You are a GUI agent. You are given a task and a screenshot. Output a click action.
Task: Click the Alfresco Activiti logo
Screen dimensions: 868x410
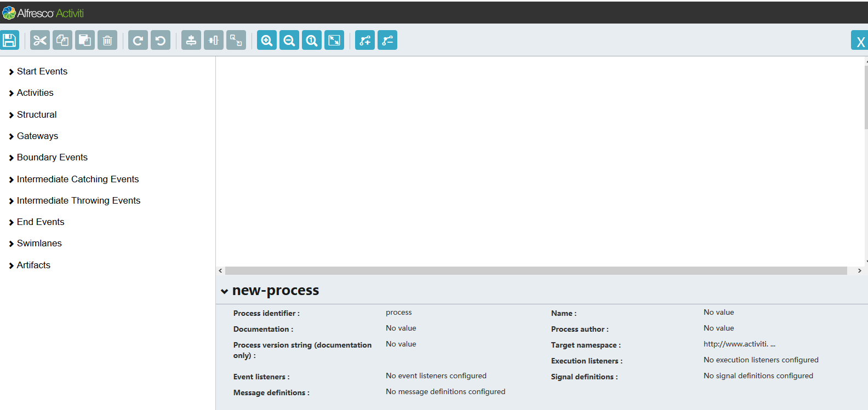(43, 13)
